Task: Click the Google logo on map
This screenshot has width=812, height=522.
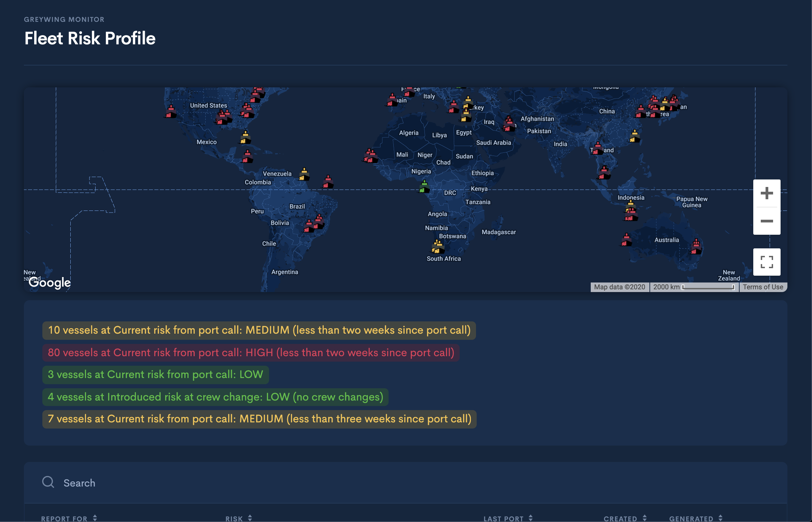Action: 50,282
